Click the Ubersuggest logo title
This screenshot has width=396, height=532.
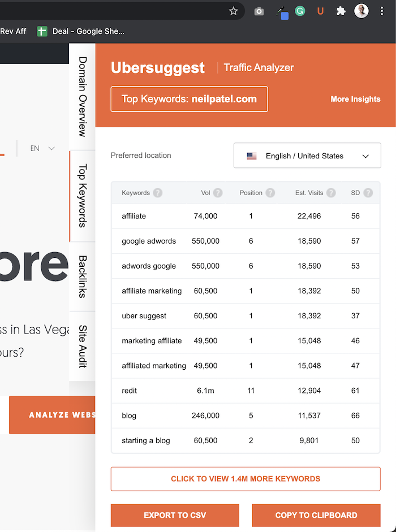click(x=158, y=67)
